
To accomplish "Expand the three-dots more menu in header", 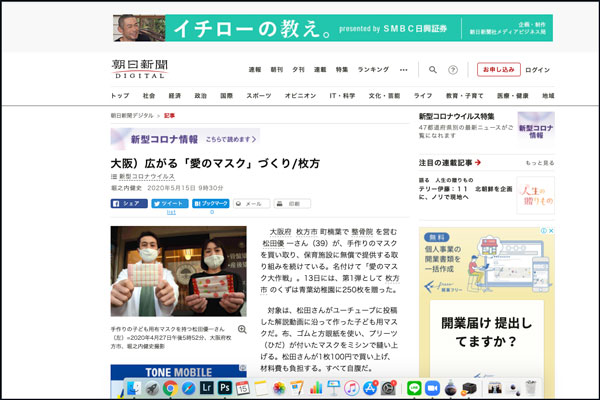I will pyautogui.click(x=404, y=70).
